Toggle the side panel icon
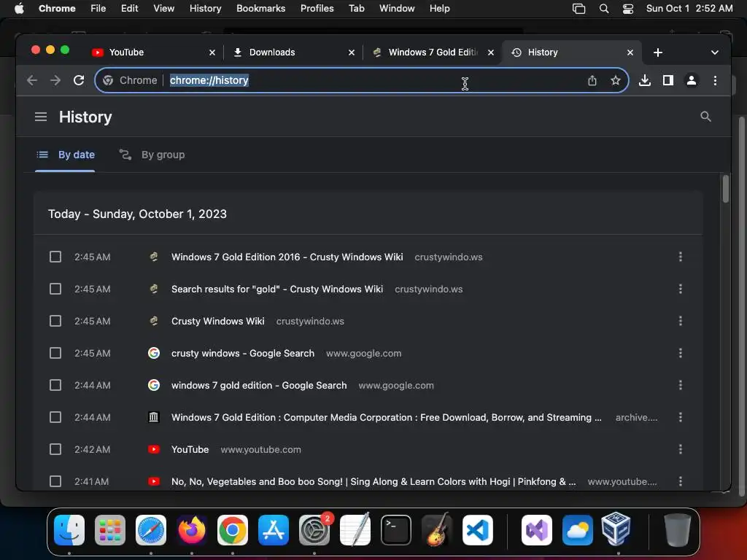 (x=668, y=80)
